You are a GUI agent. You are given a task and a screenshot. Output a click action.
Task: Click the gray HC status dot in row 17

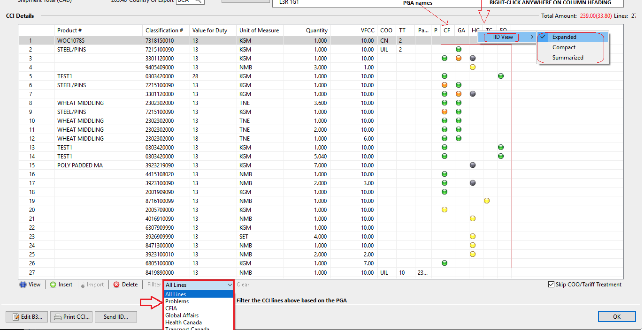473,183
